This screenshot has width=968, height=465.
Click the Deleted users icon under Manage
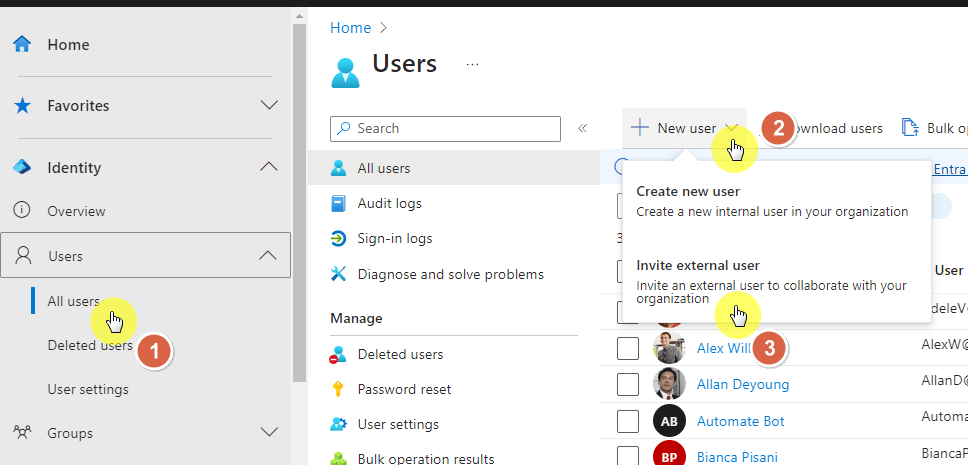tap(338, 354)
